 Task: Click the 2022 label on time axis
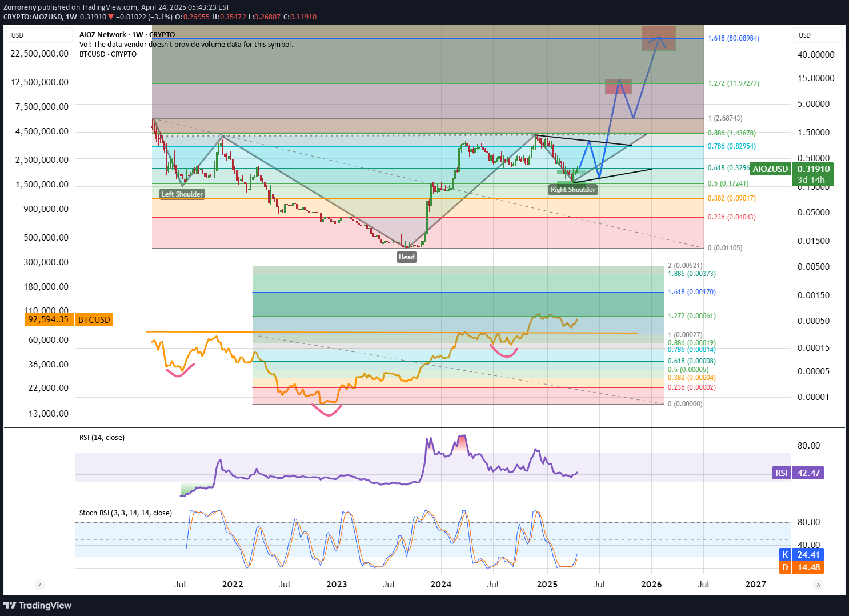point(233,584)
